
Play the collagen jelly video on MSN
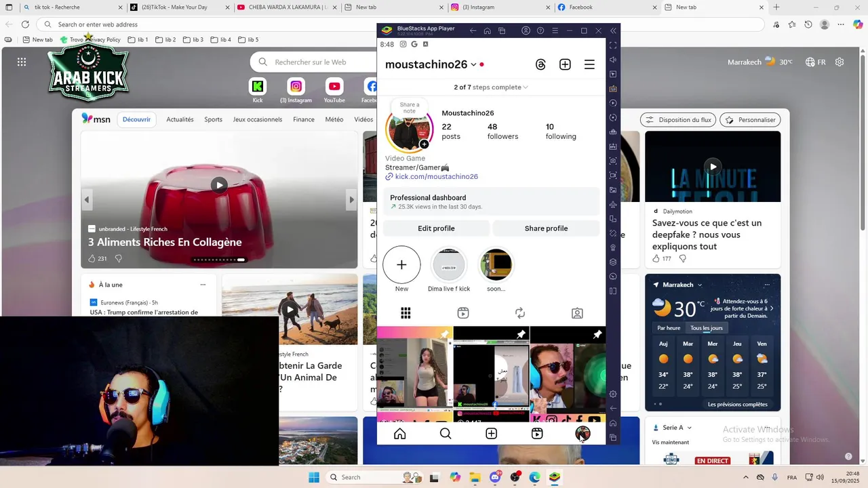(219, 184)
